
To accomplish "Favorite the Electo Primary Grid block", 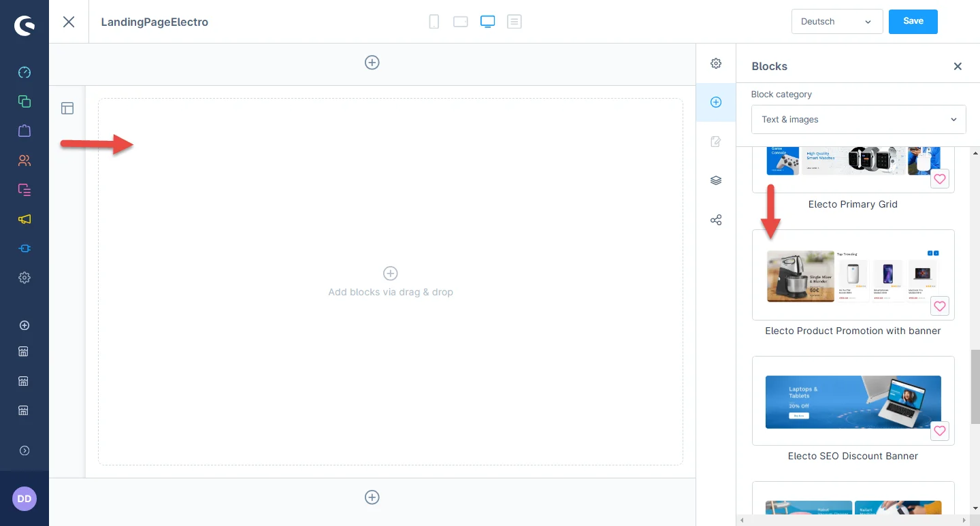I will point(939,180).
